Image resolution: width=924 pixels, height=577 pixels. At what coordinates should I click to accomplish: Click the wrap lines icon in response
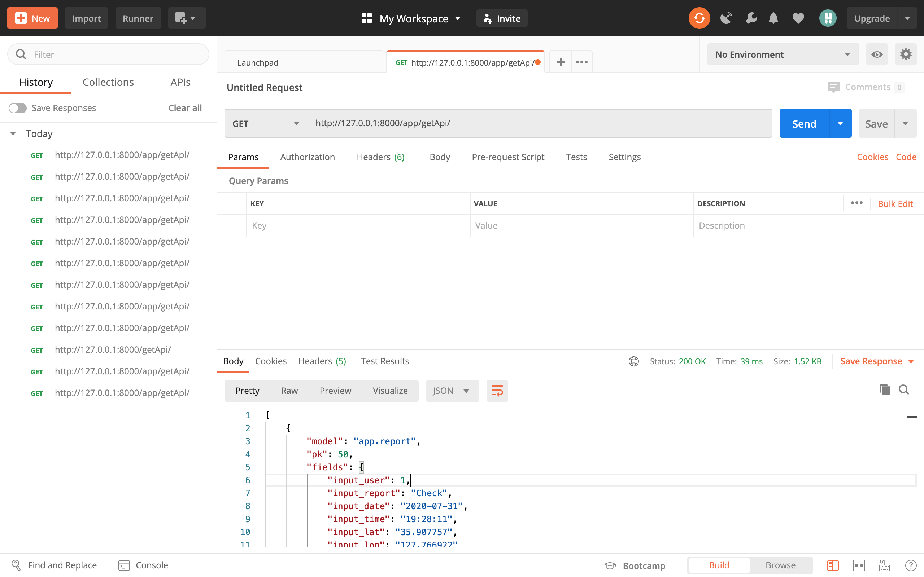pyautogui.click(x=497, y=391)
